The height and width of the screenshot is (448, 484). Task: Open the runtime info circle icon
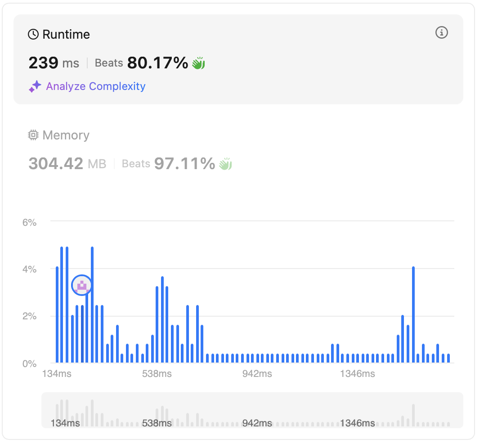tap(441, 32)
